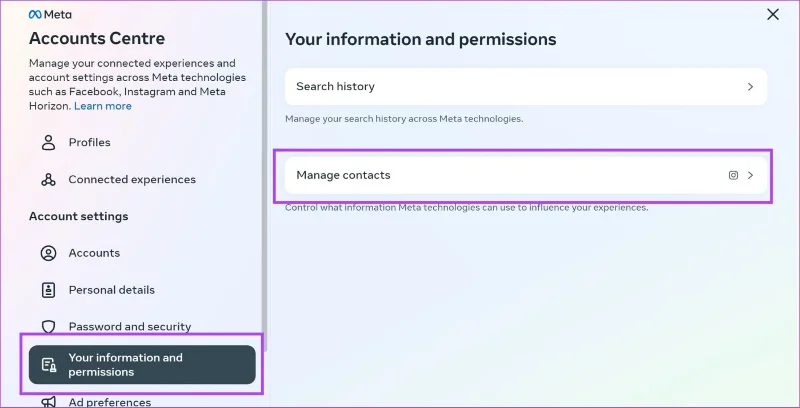
Task: Go to Password and security text
Action: click(130, 326)
